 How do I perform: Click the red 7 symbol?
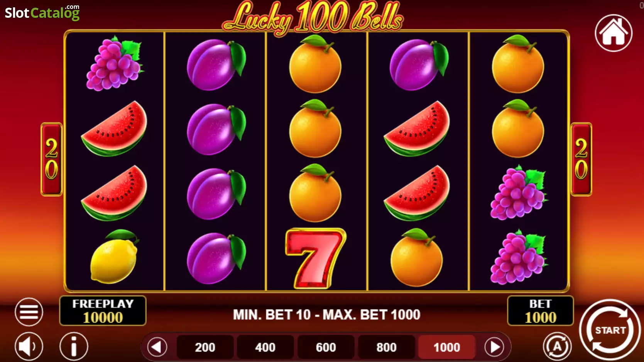point(315,258)
